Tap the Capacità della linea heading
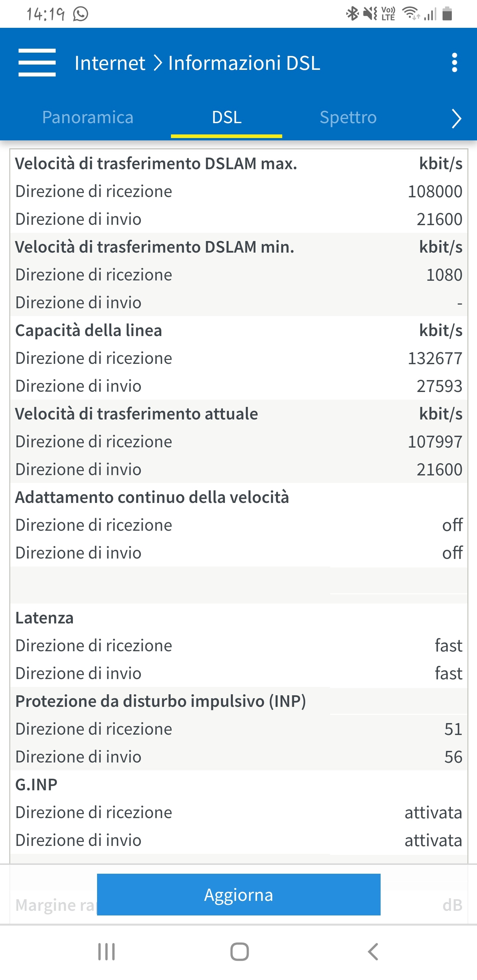The width and height of the screenshot is (477, 980). tap(89, 330)
